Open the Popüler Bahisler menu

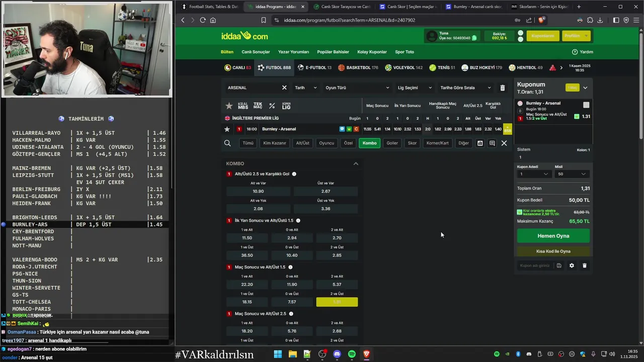(333, 52)
